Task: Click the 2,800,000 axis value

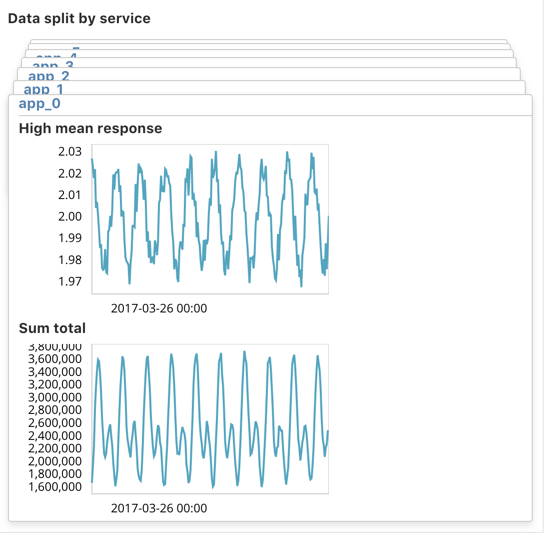Action: 55,410
